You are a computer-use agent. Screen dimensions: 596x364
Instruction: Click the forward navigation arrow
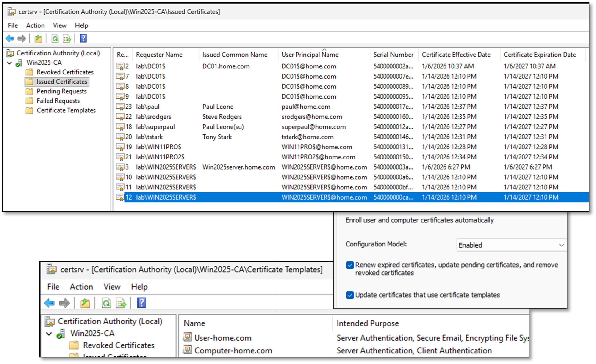[x=22, y=38]
